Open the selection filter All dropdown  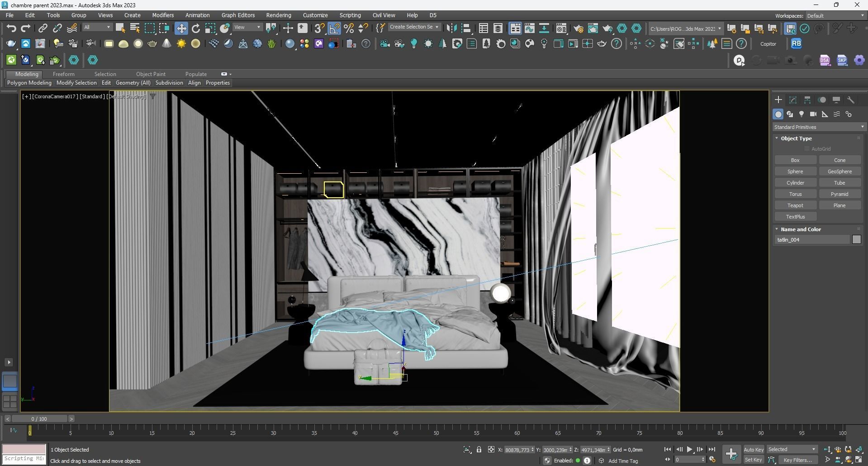point(97,28)
